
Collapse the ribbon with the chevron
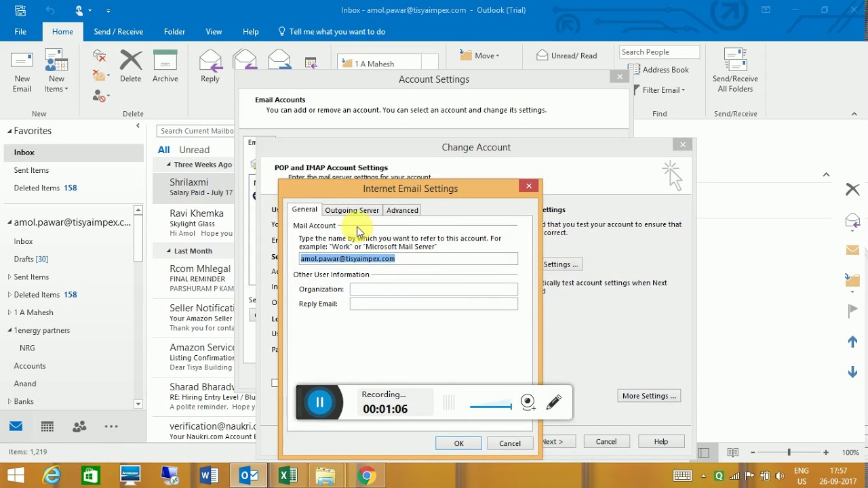pos(854,114)
